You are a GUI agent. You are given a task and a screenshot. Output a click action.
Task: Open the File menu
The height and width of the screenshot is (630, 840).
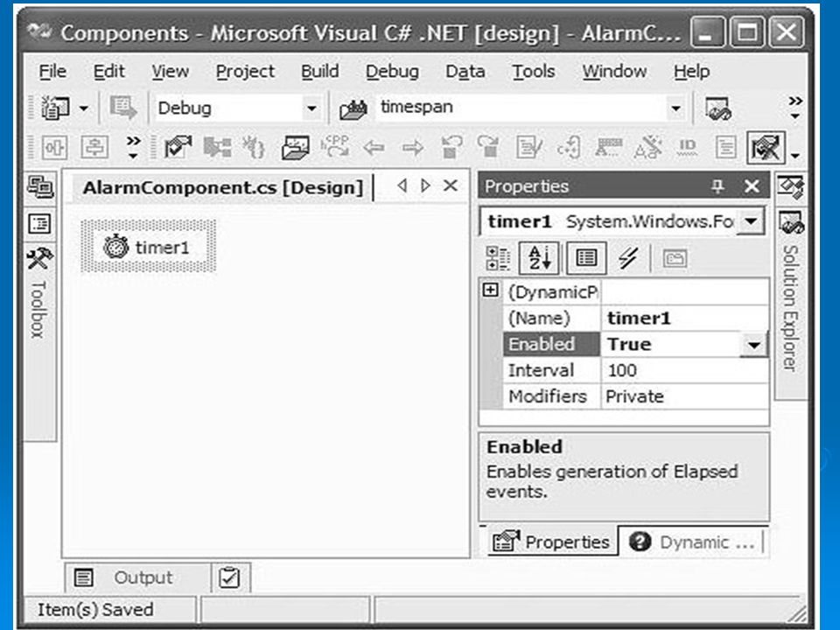coord(52,71)
